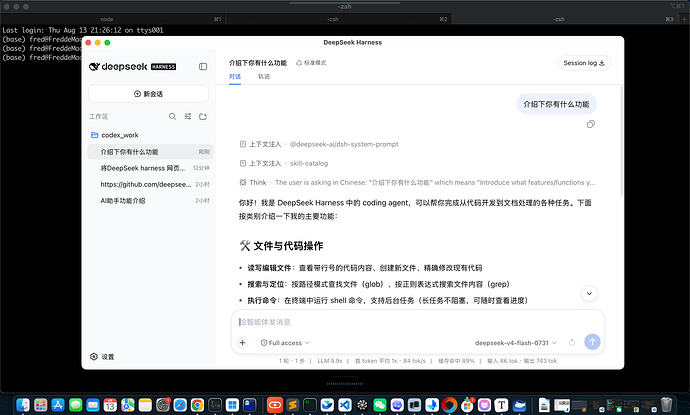Open WeChat in the dock
Screen dimensions: 690x415
click(x=379, y=404)
